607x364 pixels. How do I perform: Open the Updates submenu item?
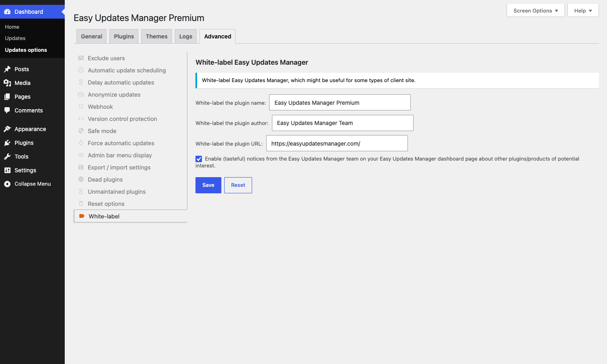coord(15,38)
